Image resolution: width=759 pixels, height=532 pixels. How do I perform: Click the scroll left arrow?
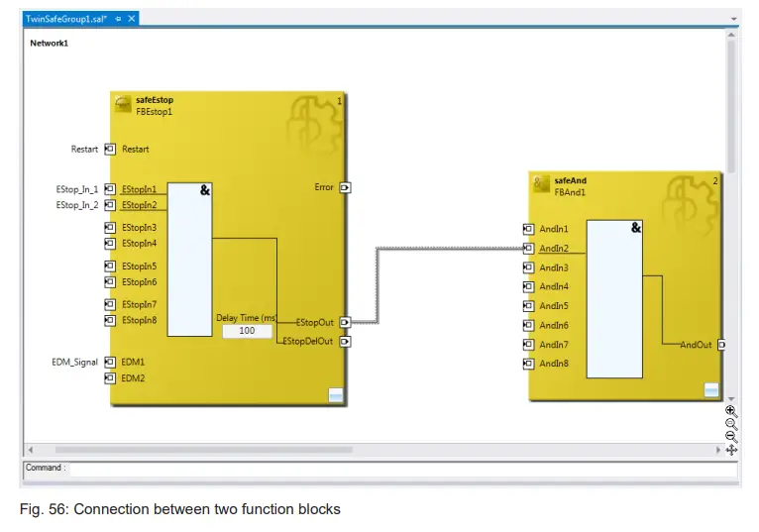31,450
